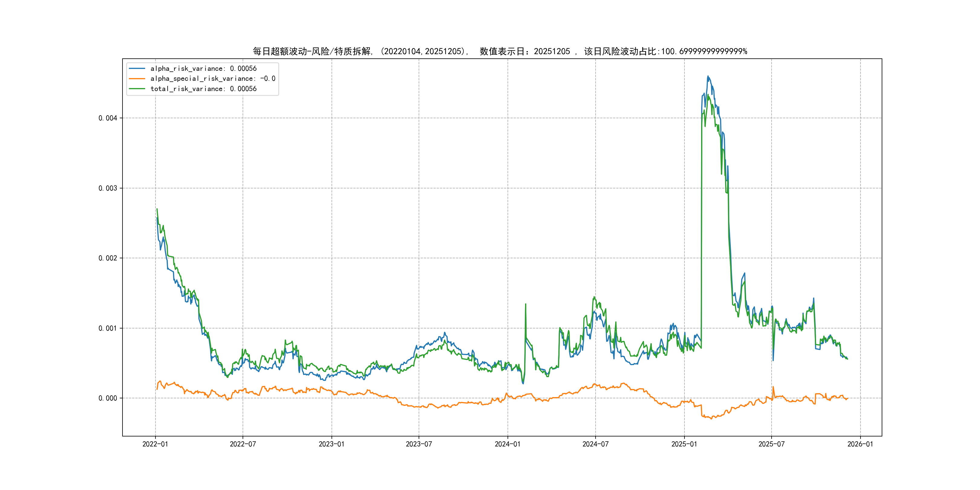The width and height of the screenshot is (980, 490).
Task: Click the 2025-07 x-axis tick label
Action: (x=772, y=444)
